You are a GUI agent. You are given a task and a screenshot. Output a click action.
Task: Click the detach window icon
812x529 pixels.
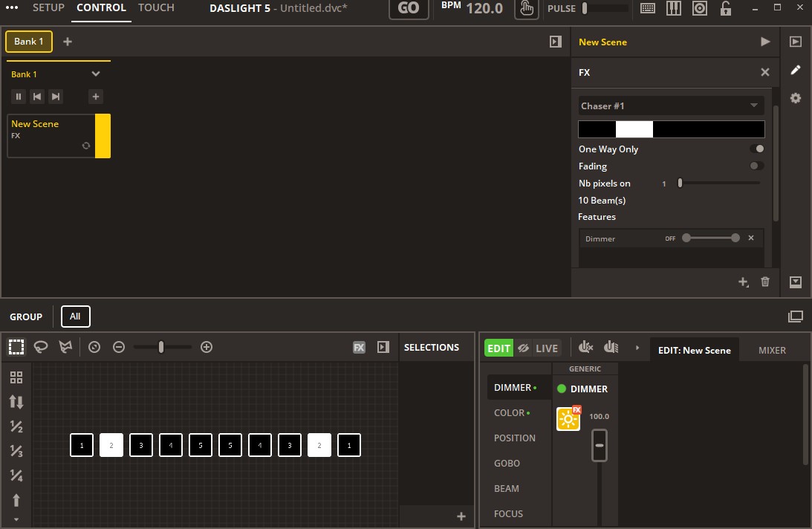click(796, 317)
